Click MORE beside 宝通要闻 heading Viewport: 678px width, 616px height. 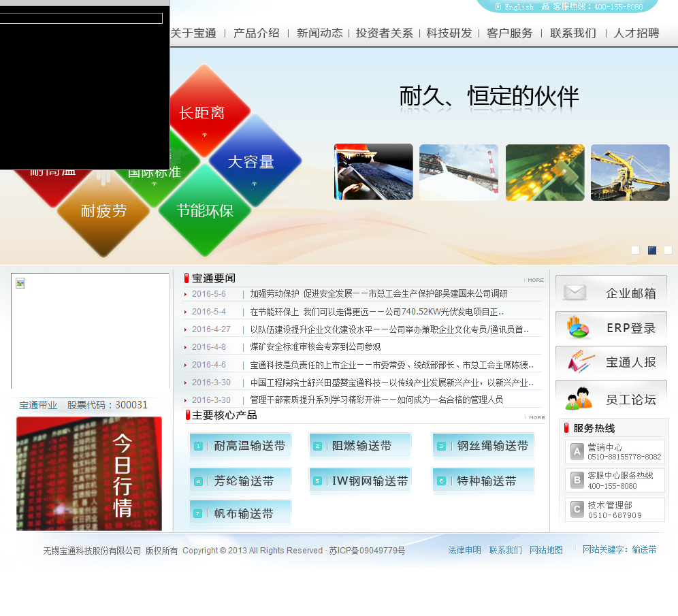pyautogui.click(x=534, y=280)
